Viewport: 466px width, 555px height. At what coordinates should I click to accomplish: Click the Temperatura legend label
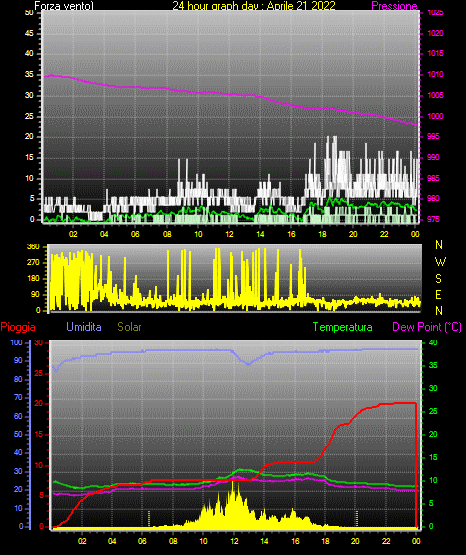coord(342,327)
